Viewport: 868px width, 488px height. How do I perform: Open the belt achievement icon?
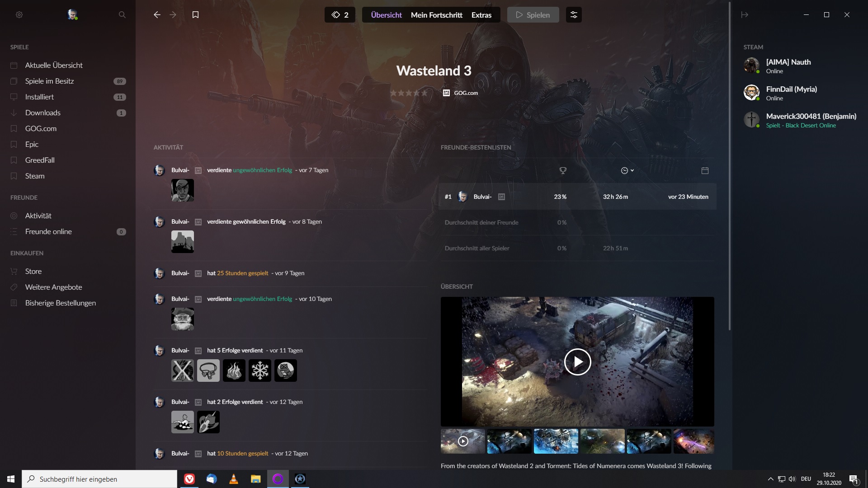pos(208,371)
